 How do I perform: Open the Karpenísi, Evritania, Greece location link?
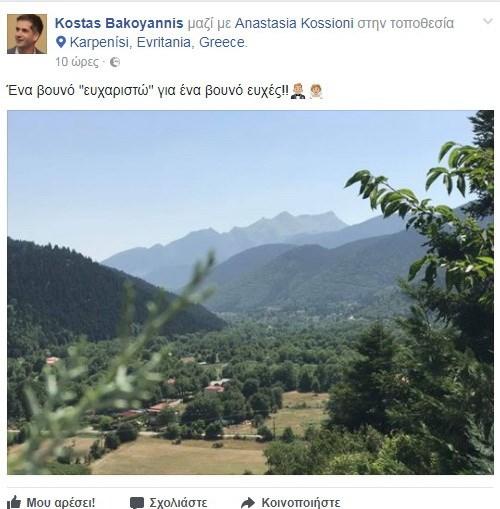(x=157, y=42)
